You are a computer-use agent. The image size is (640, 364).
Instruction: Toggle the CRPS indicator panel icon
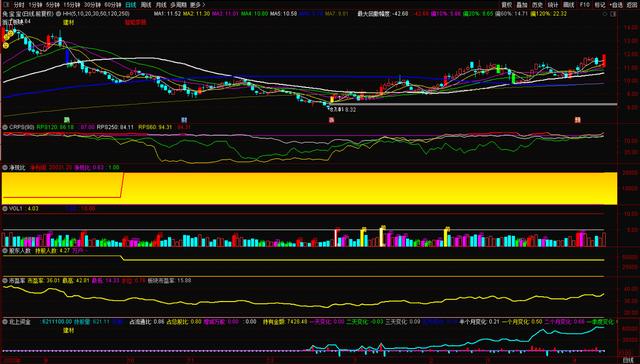pos(5,127)
